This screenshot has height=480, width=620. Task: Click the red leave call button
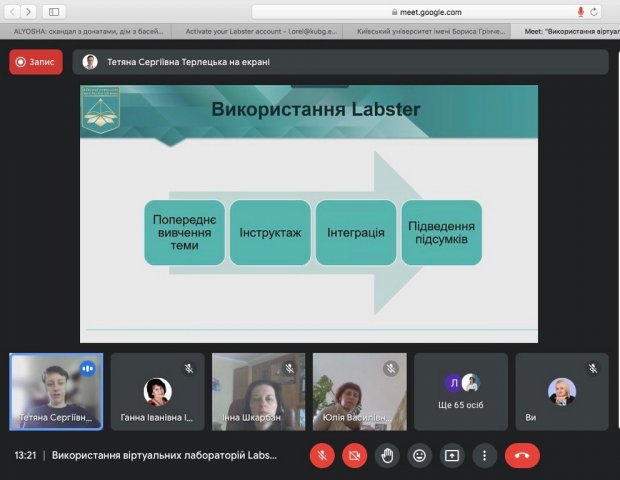coord(522,455)
